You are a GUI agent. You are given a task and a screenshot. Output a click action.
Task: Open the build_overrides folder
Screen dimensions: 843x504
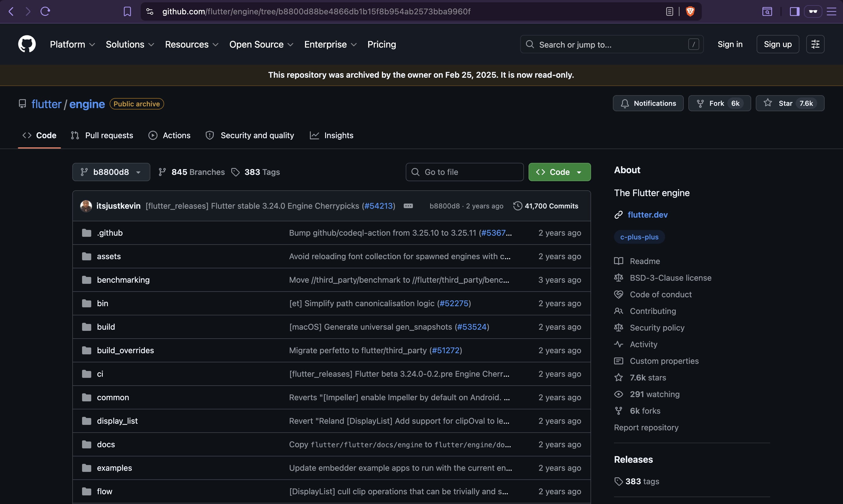(125, 351)
